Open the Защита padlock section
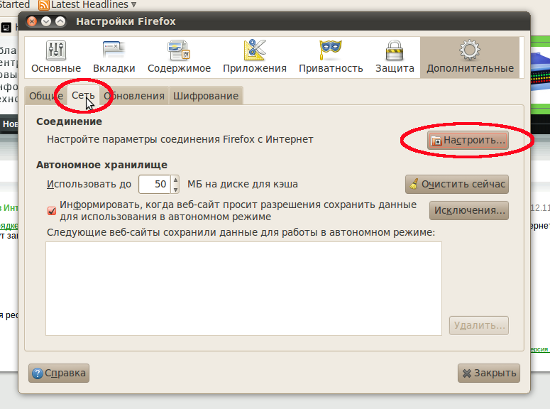This screenshot has width=550, height=409. click(395, 57)
